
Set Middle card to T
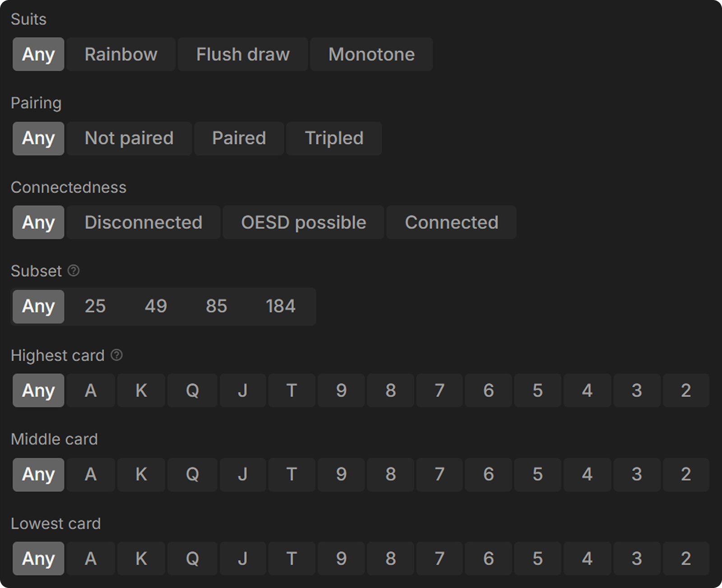point(292,474)
